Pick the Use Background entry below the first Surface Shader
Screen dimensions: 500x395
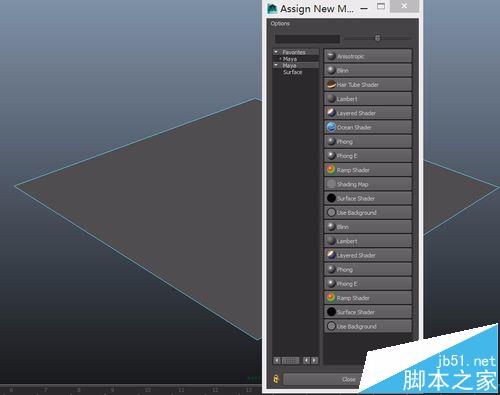[x=368, y=213]
